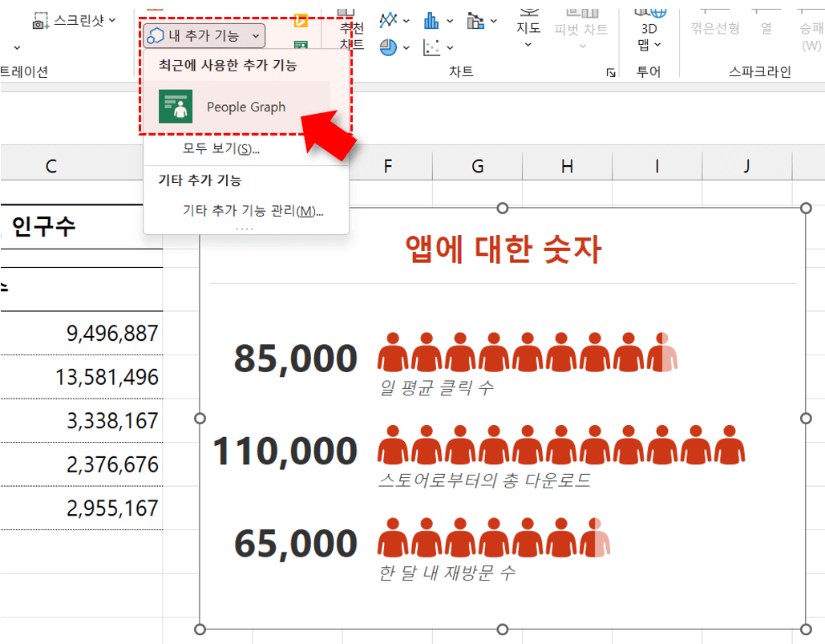Image resolution: width=825 pixels, height=644 pixels.
Task: Expand the scatter chart dropdown arrow
Action: coord(450,48)
